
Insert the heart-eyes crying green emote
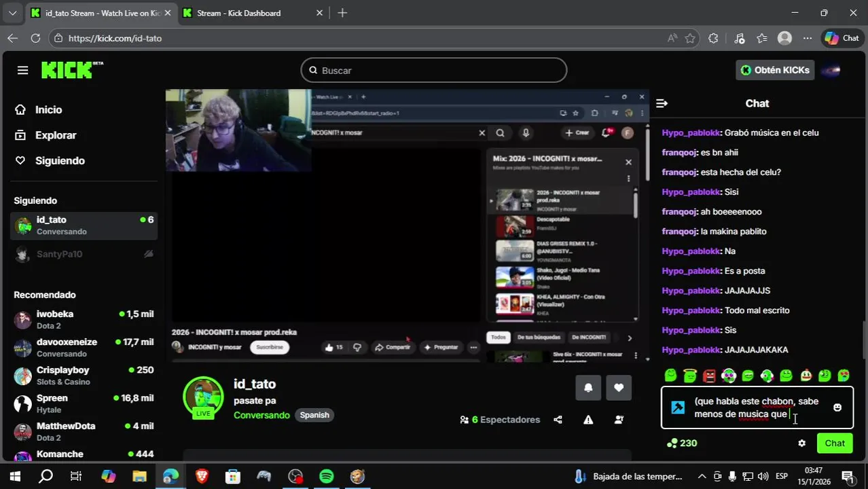[844, 375]
